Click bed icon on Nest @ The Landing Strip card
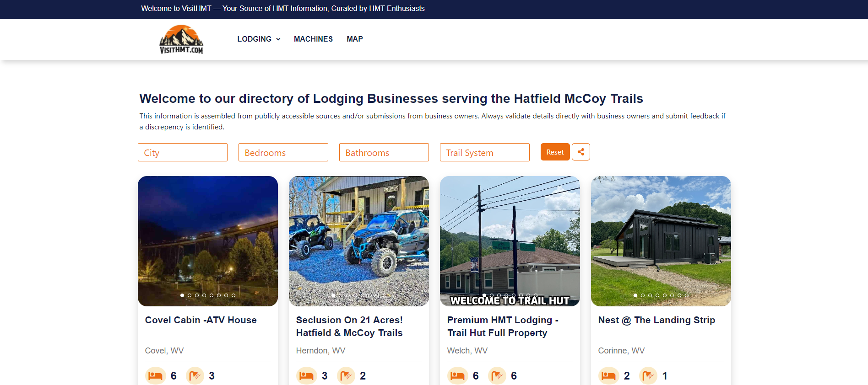 click(608, 376)
